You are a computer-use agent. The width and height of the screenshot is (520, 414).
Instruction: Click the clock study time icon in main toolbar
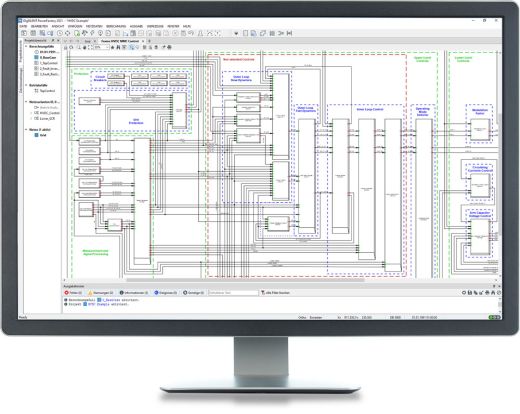pyautogui.click(x=60, y=33)
